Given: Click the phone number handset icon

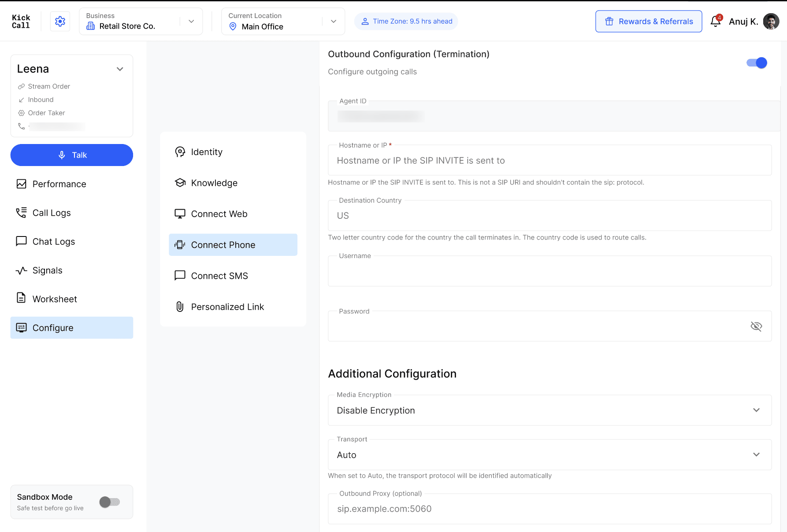Looking at the screenshot, I should [21, 126].
